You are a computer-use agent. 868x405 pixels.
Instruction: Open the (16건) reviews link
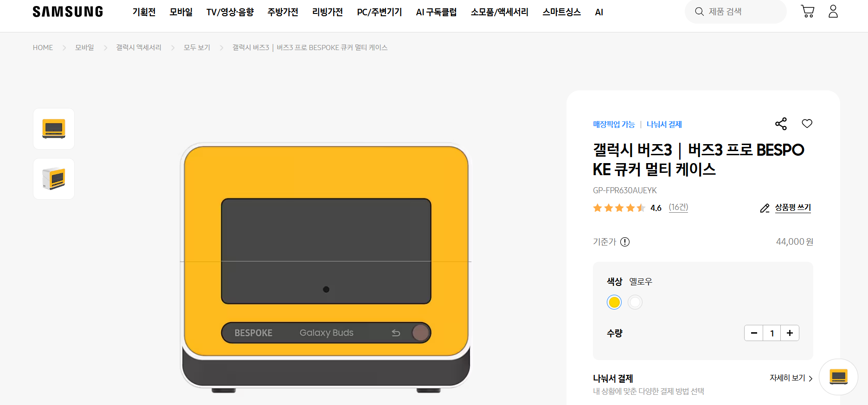678,207
